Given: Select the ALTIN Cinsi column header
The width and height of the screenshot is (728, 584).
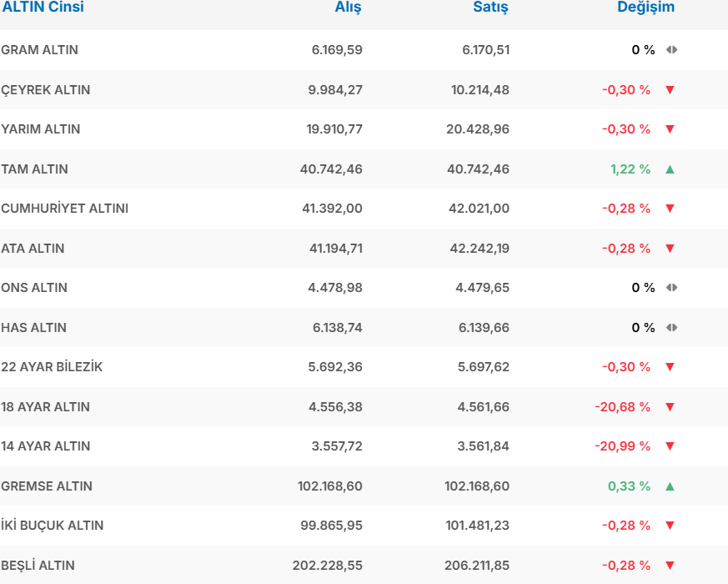Looking at the screenshot, I should pos(43,8).
